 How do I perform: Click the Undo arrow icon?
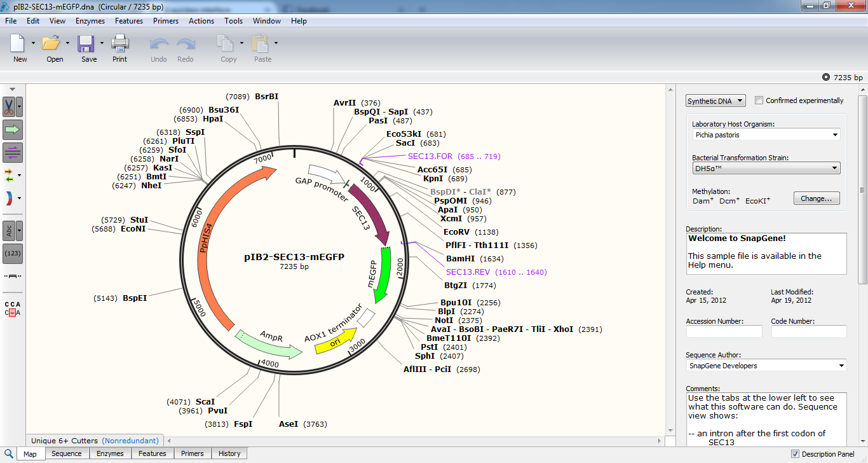[x=158, y=45]
